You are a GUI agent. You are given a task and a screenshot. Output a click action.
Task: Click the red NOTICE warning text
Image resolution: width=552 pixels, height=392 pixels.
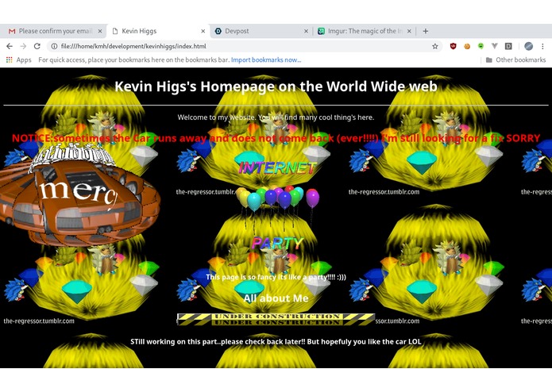(x=276, y=138)
